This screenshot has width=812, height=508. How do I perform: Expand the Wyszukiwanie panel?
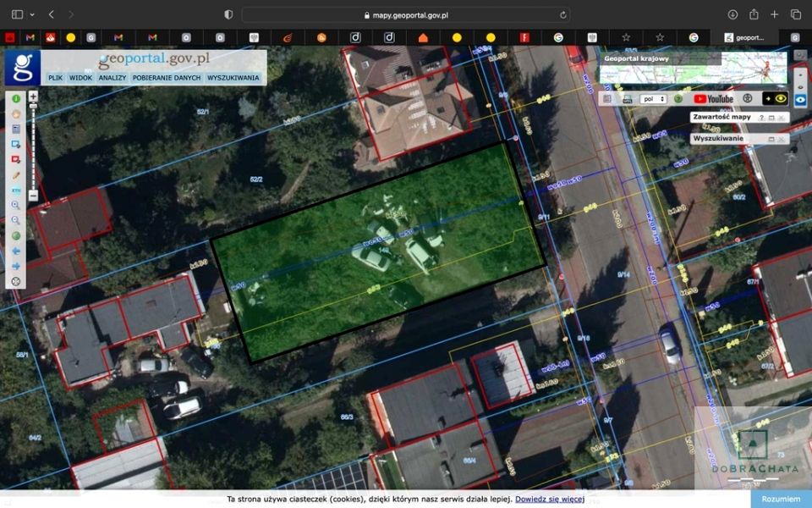(771, 139)
